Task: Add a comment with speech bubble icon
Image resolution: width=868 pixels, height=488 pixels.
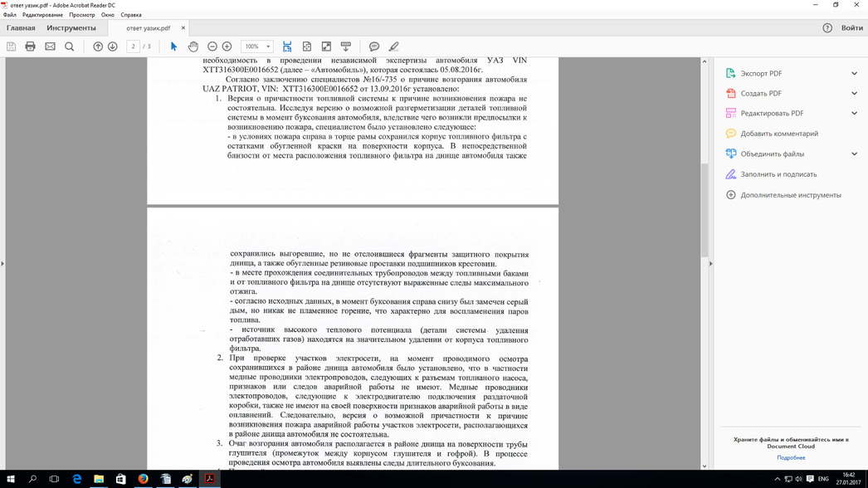Action: point(374,46)
